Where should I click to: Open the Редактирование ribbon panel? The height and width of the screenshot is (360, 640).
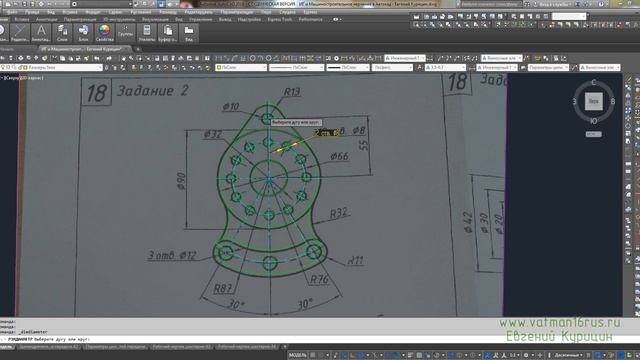pyautogui.click(x=20, y=33)
